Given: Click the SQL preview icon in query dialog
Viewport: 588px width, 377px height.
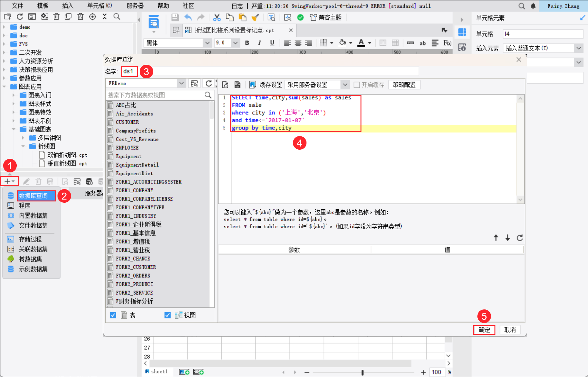Looking at the screenshot, I should point(225,85).
